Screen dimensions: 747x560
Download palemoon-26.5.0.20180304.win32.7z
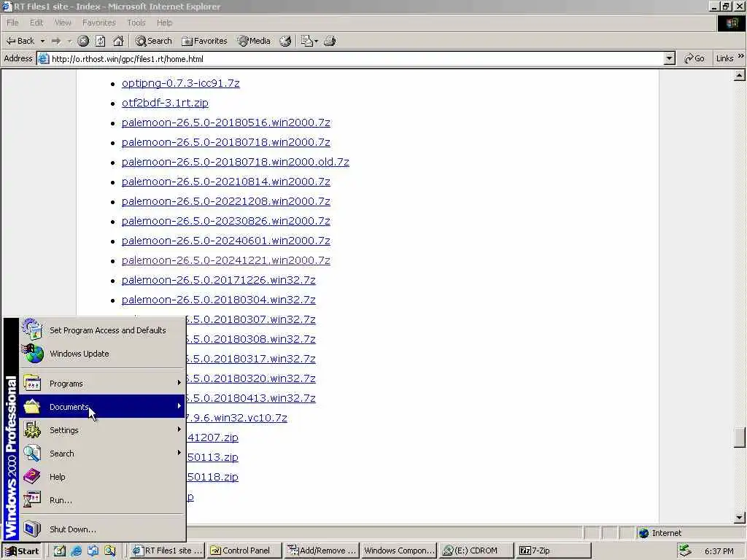coord(219,300)
